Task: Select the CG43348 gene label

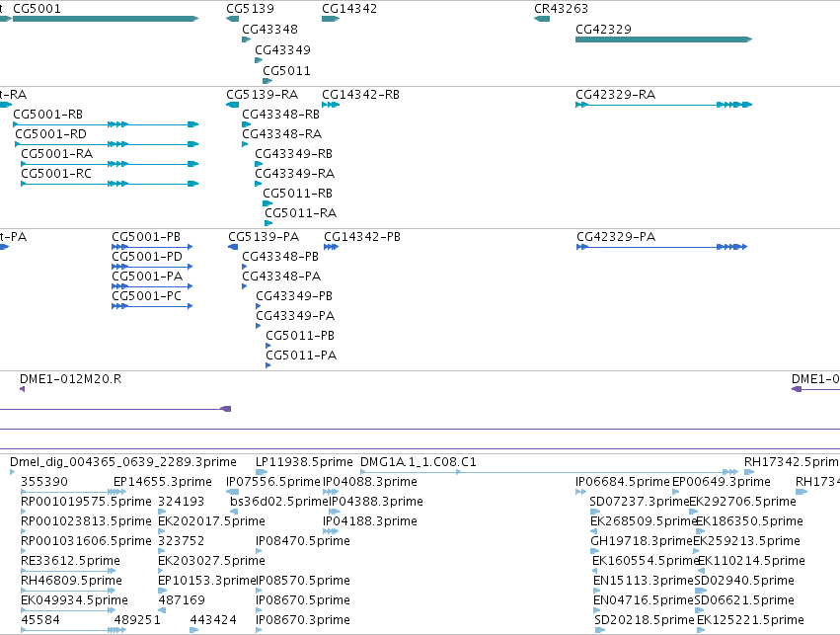Action: tap(269, 29)
